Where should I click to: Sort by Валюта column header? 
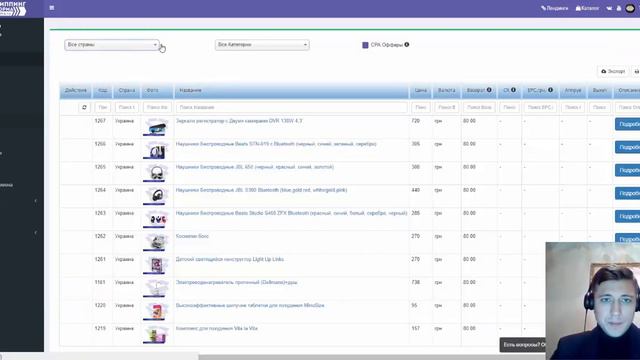coord(447,90)
